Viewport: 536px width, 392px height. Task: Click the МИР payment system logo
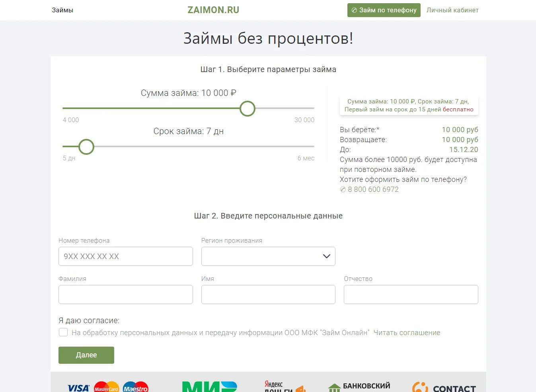209,386
